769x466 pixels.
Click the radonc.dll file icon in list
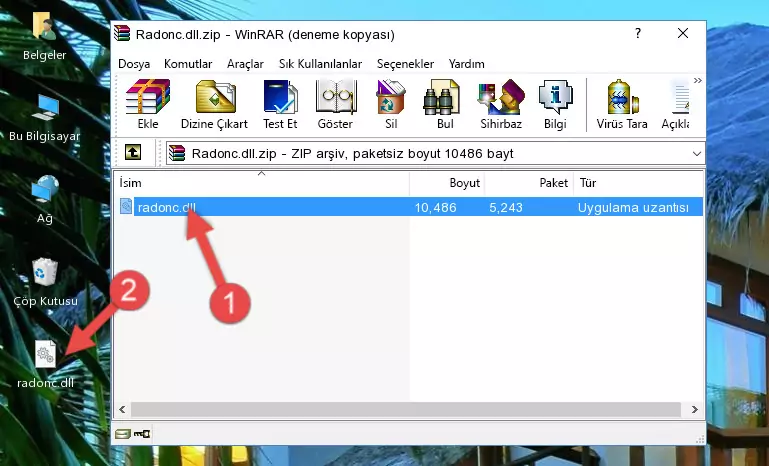coord(126,207)
